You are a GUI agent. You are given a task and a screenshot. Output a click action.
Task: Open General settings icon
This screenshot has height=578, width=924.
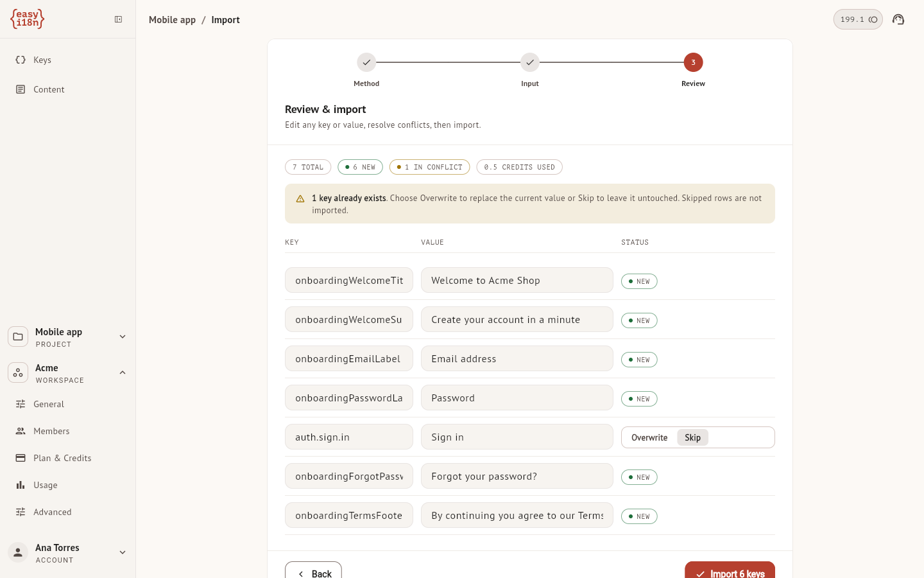[21, 404]
